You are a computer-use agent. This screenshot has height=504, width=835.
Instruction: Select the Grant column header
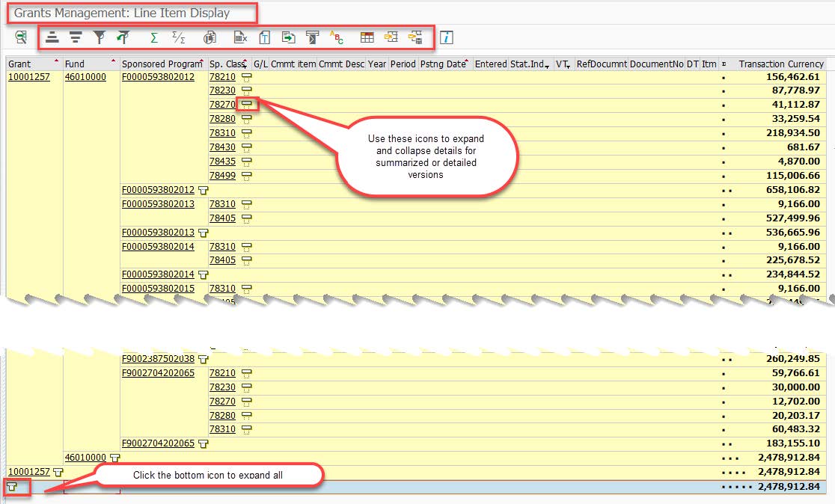tap(34, 64)
